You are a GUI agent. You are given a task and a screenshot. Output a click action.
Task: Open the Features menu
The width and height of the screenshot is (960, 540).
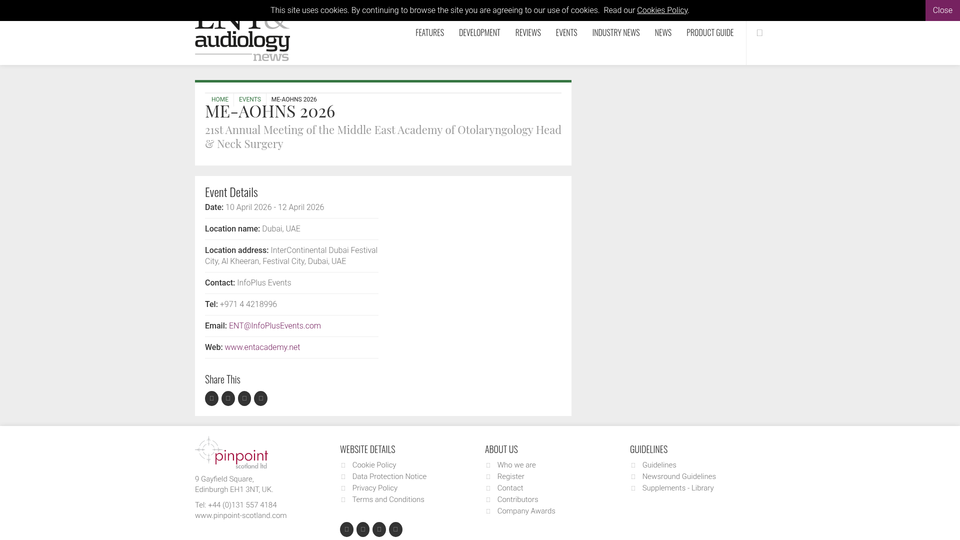pos(430,33)
